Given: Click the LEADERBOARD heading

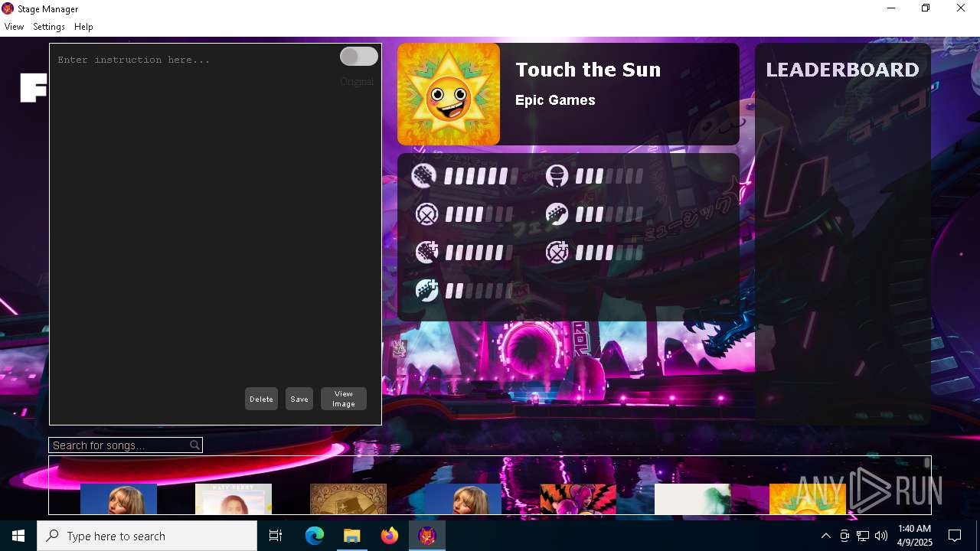Looking at the screenshot, I should tap(843, 70).
